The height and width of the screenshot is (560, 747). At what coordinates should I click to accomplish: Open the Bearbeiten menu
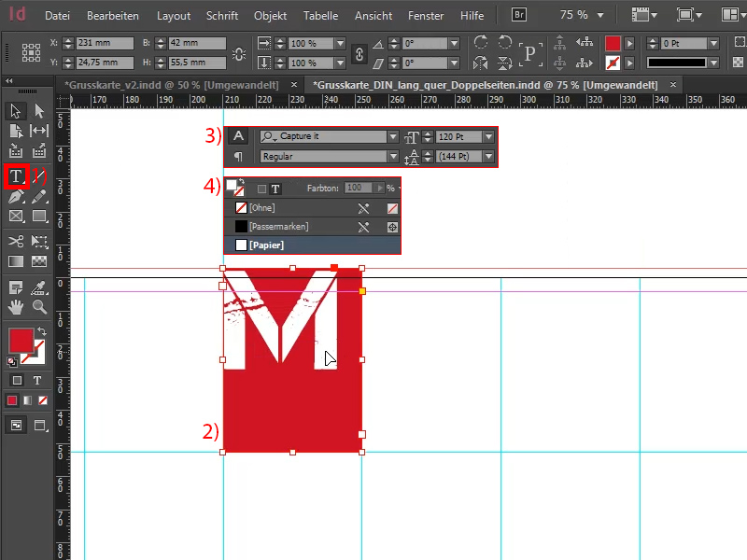tap(113, 16)
